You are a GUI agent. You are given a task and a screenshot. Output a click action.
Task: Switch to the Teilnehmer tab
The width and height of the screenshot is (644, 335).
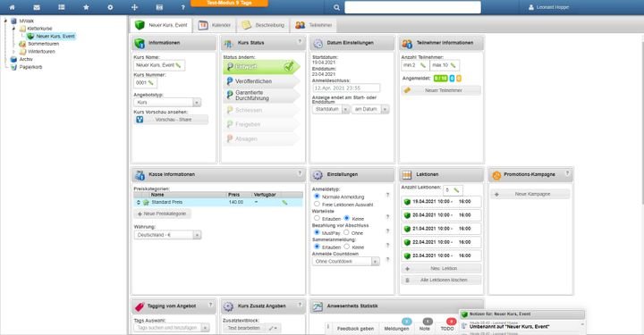[313, 25]
